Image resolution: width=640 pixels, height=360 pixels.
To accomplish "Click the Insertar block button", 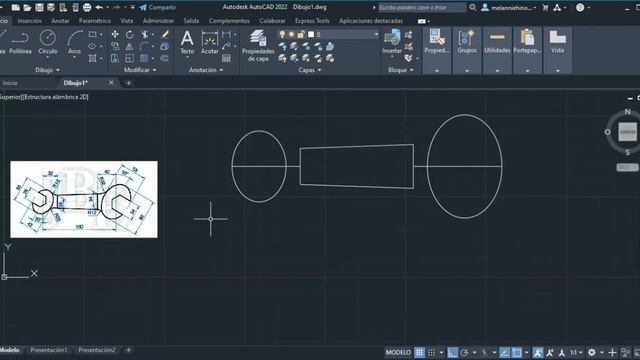I will (392, 42).
